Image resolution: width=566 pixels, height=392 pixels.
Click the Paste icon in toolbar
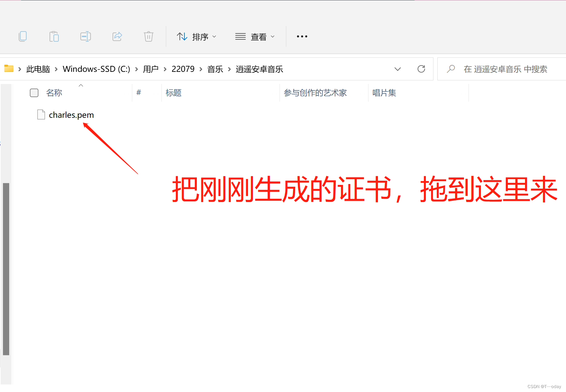pos(54,36)
